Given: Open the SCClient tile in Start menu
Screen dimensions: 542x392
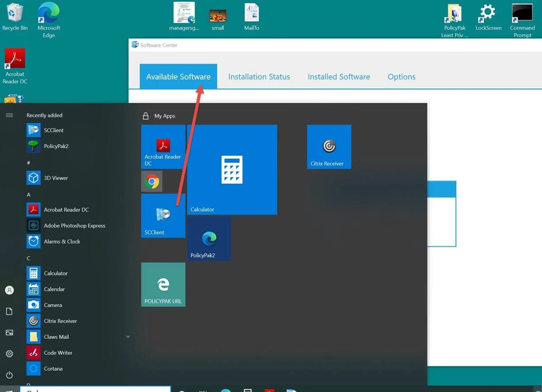Looking at the screenshot, I should (163, 216).
